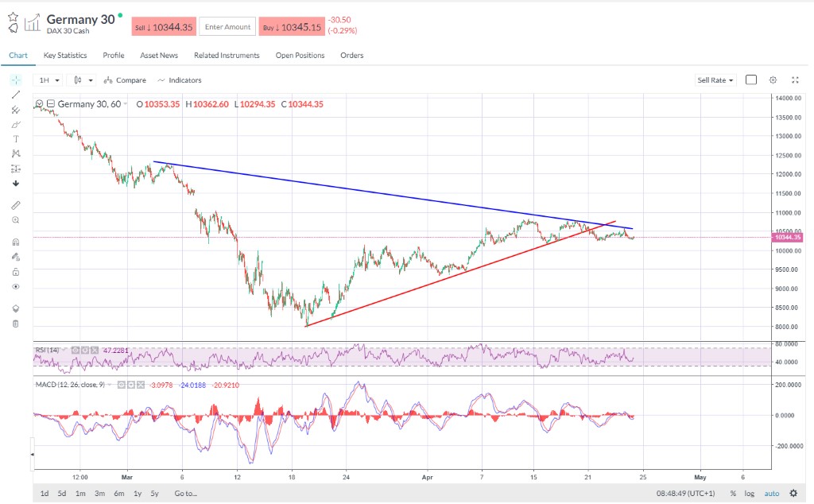814x504 pixels.
Task: Open the 1H timeframe dropdown
Action: coord(49,80)
